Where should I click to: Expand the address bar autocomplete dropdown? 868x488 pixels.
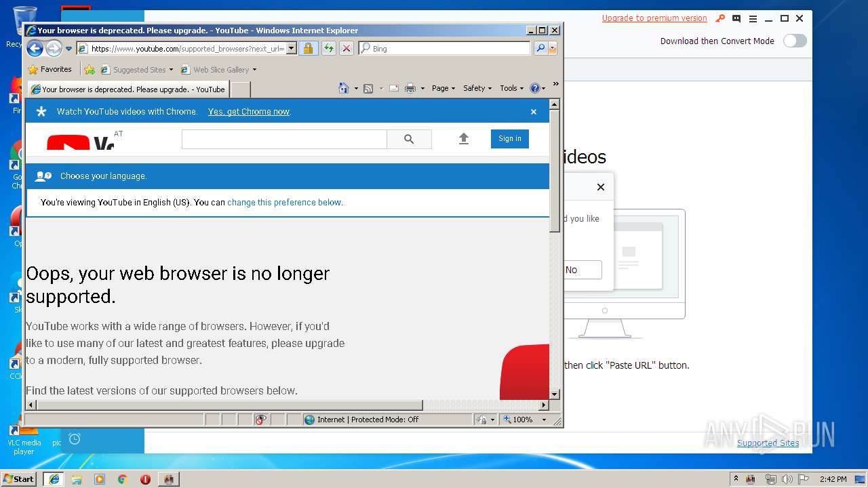click(292, 49)
